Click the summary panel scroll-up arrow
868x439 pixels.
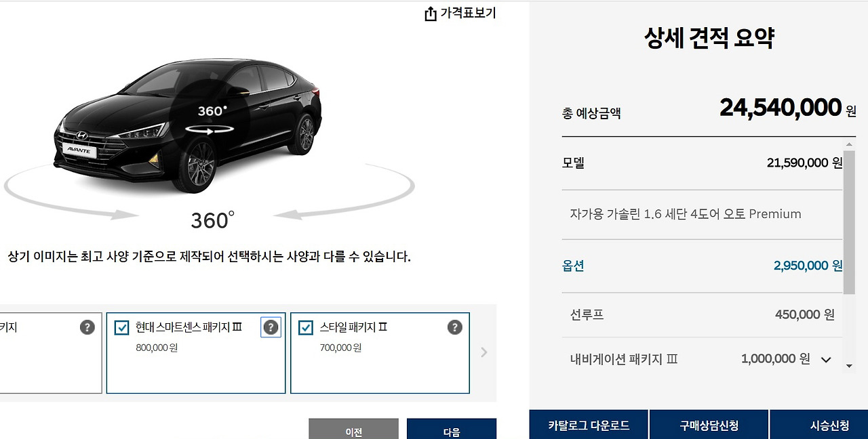[x=850, y=144]
